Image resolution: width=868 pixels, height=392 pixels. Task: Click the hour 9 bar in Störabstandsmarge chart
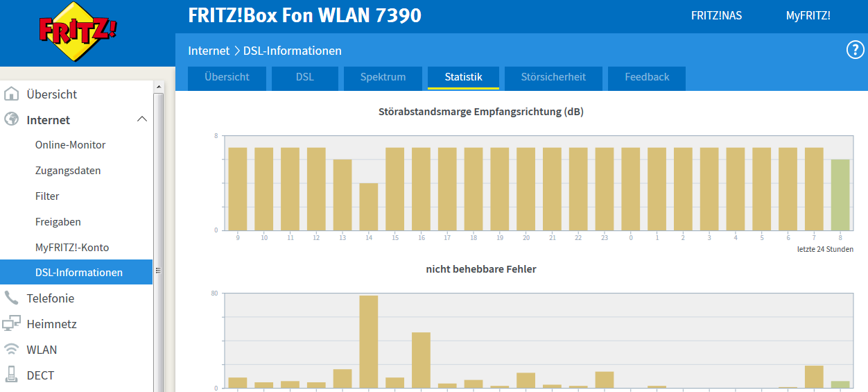[238, 189]
